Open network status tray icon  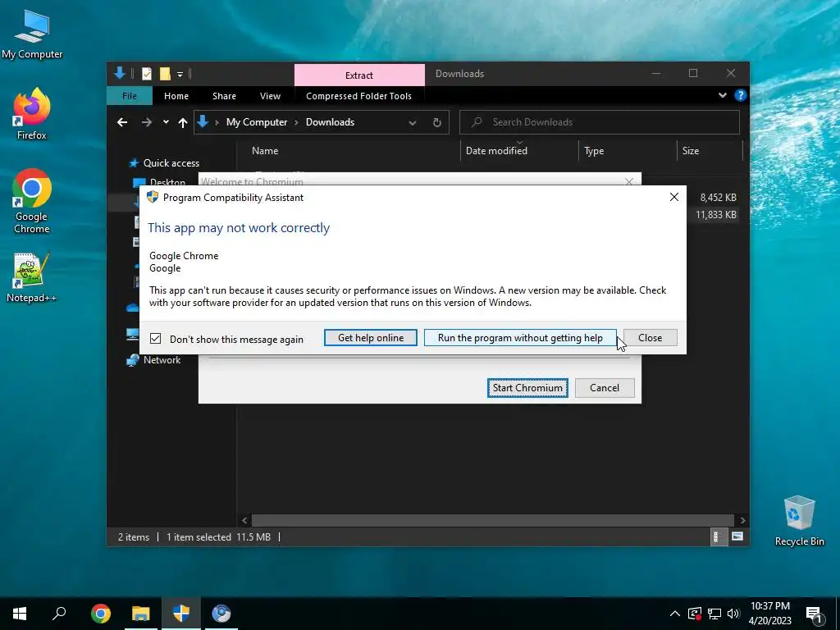(x=714, y=614)
